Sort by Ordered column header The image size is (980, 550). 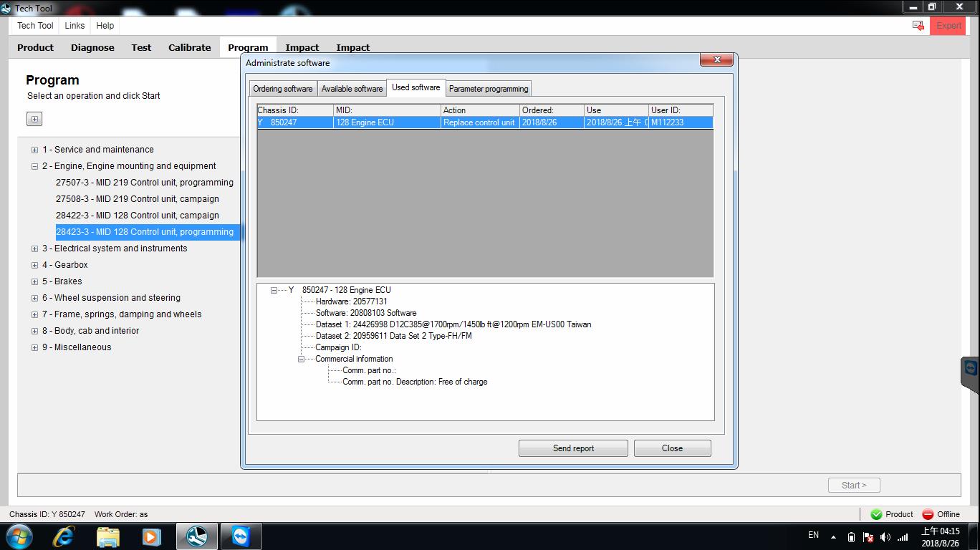tap(552, 110)
